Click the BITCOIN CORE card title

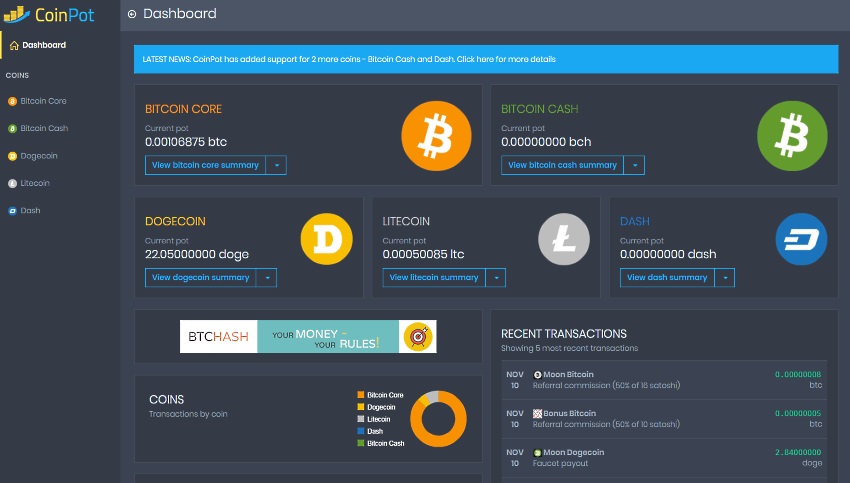[x=183, y=109]
